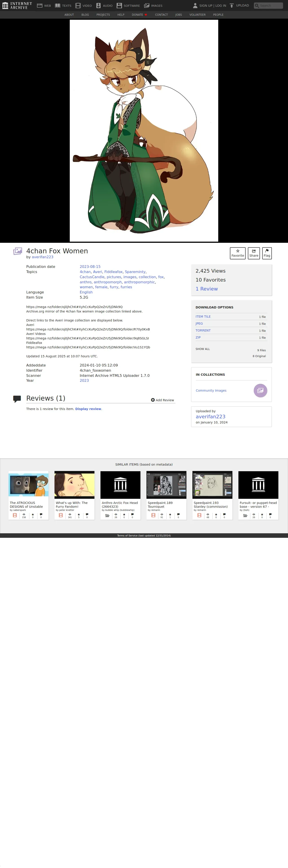Open the Donate menu item
This screenshot has width=288, height=868.
click(x=139, y=15)
